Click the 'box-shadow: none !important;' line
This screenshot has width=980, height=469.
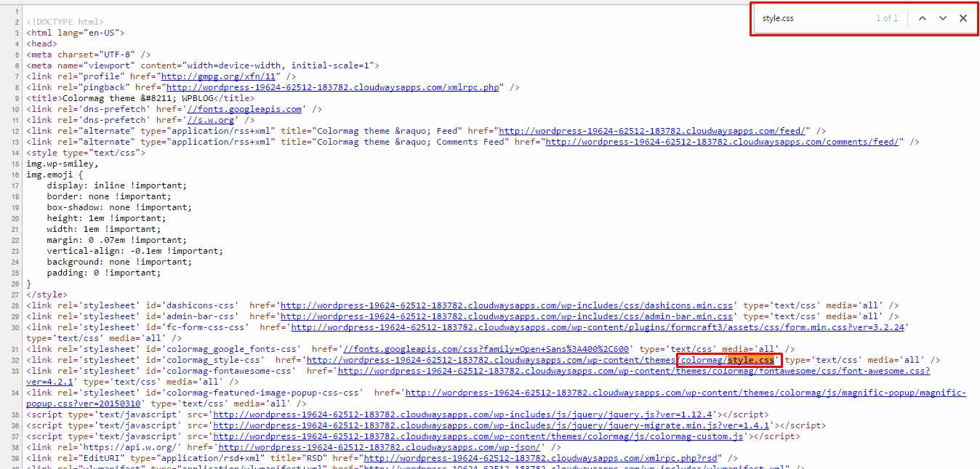coord(119,207)
